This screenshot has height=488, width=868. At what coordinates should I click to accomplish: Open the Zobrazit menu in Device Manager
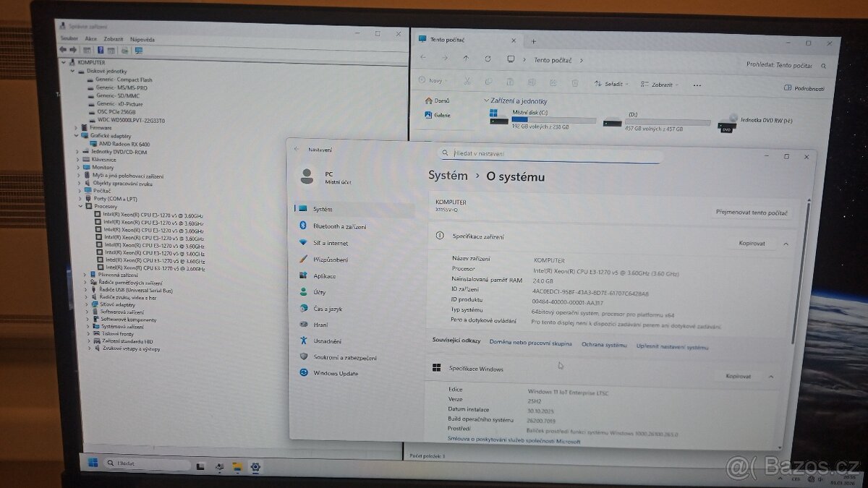(x=113, y=39)
